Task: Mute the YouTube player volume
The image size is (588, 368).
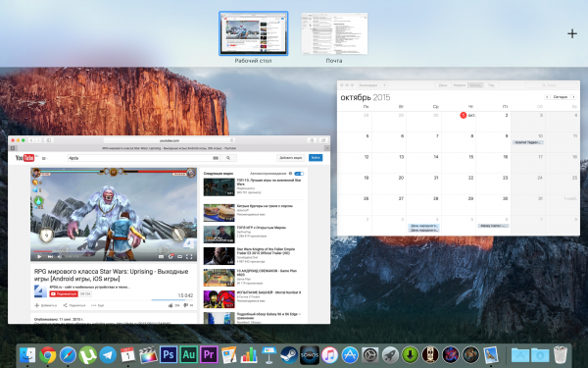Action: click(59, 257)
